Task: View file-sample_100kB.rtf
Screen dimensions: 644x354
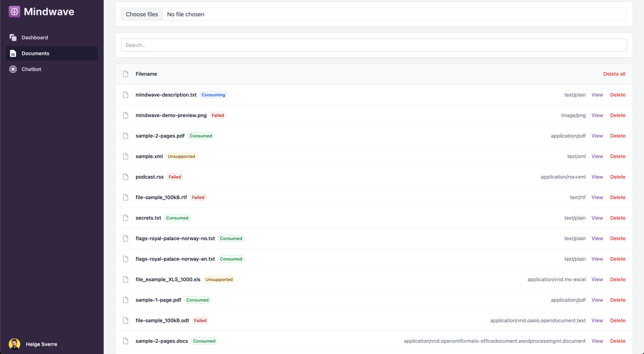Action: pos(597,197)
